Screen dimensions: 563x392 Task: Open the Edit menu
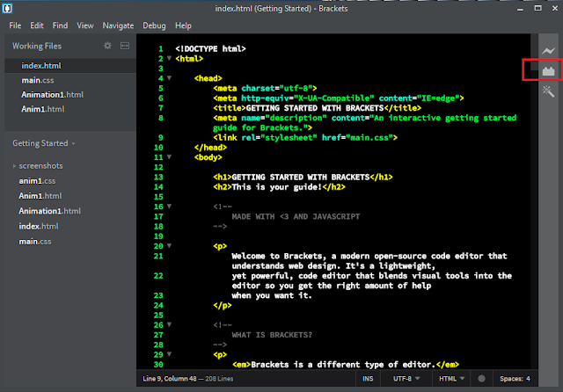[x=37, y=25]
